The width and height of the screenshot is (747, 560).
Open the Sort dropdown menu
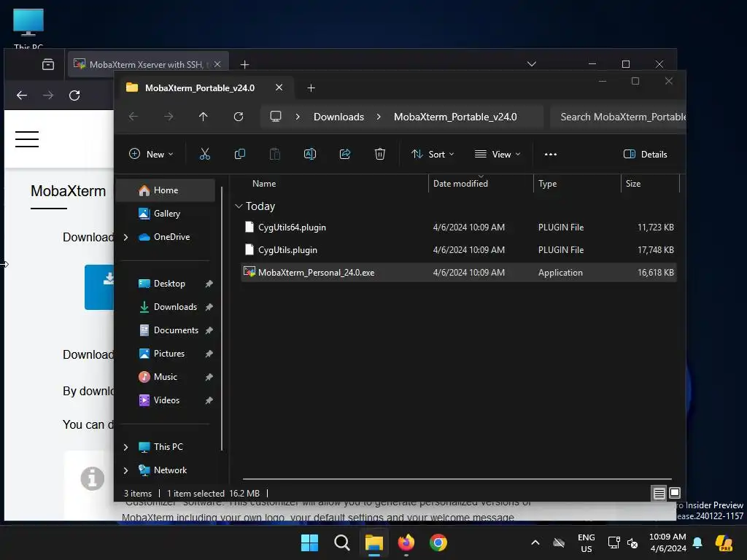tap(433, 155)
